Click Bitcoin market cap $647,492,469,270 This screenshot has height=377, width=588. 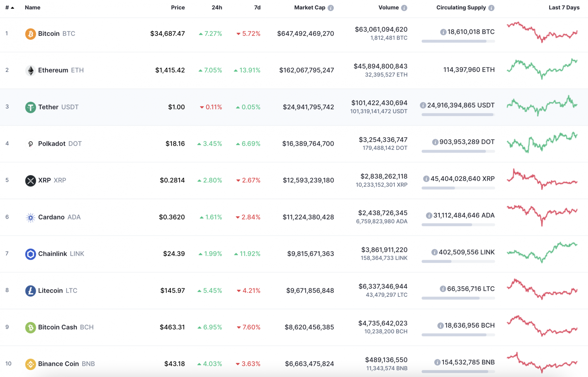coord(305,34)
